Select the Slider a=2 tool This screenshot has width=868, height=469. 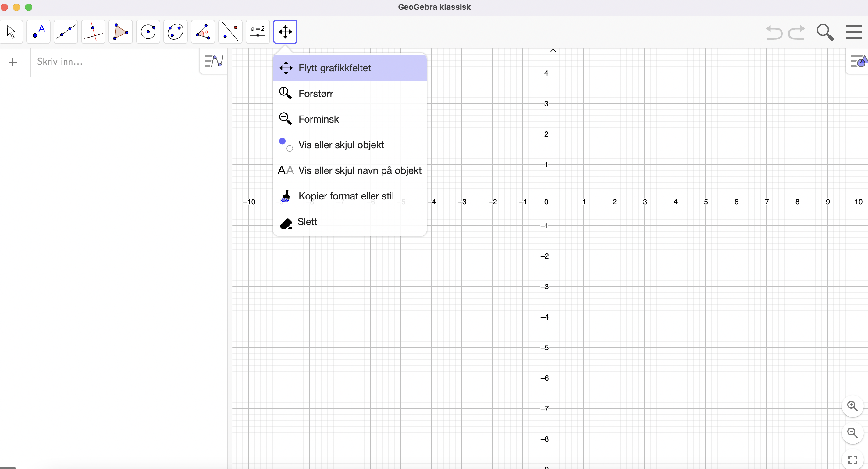258,32
